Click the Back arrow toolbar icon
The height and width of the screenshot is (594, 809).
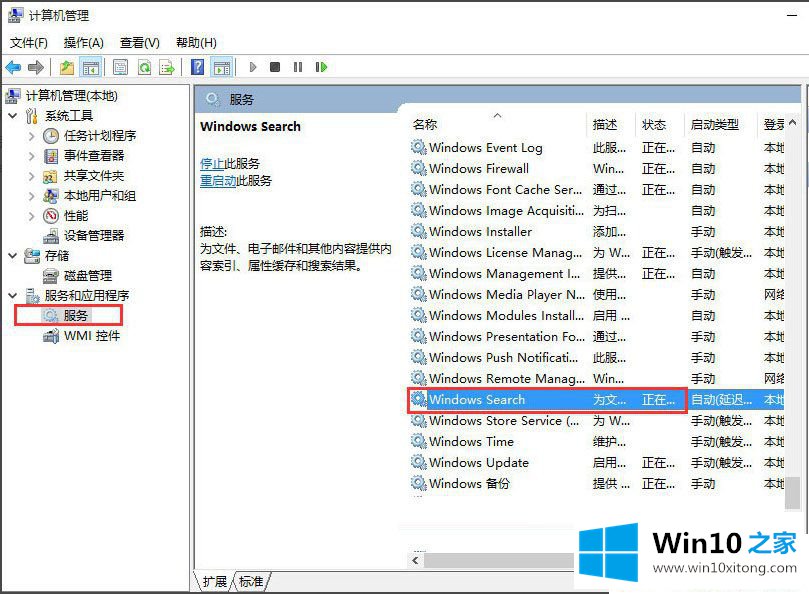(13, 67)
